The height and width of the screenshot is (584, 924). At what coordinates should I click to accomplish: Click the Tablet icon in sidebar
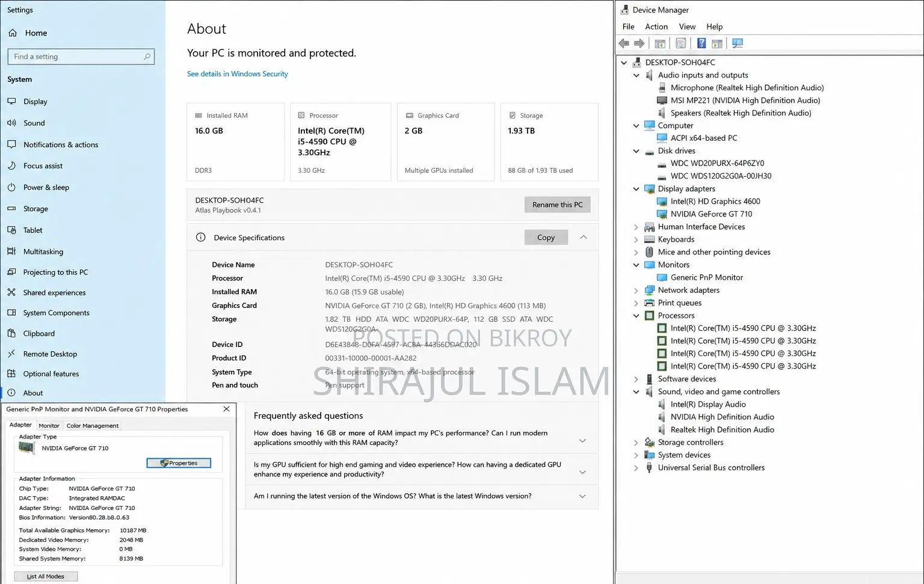pos(11,230)
